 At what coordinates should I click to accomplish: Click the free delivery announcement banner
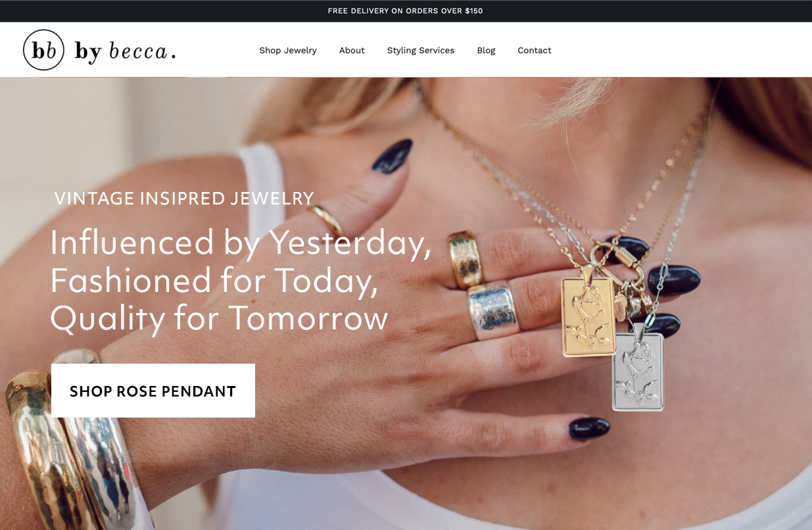point(406,11)
